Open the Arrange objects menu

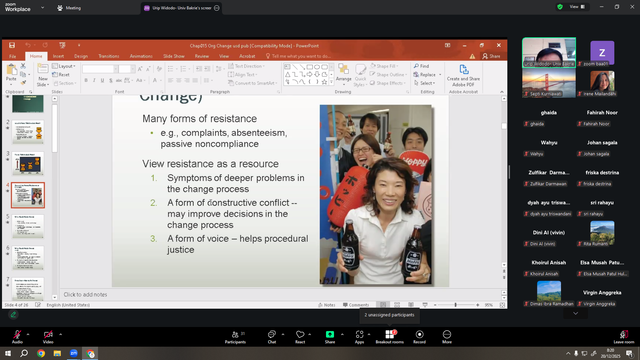(x=343, y=73)
